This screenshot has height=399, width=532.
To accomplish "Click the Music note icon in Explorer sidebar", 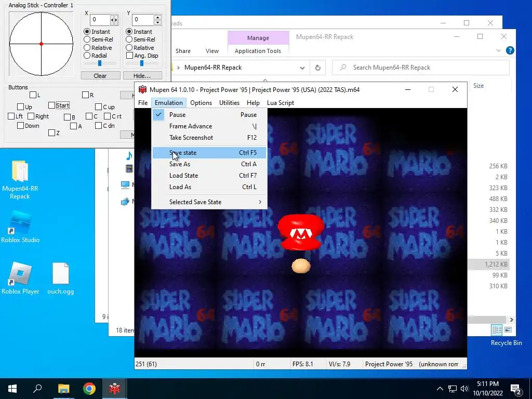I will [129, 156].
